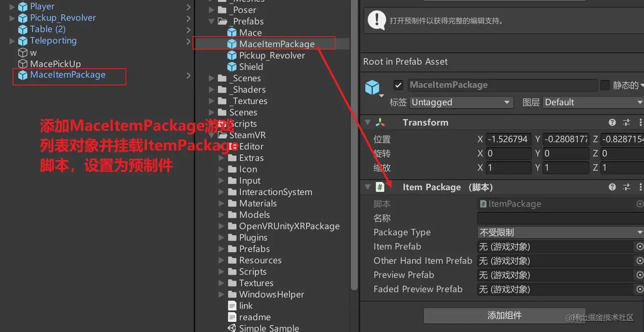Open the 标签 Untagged dropdown

tap(460, 103)
